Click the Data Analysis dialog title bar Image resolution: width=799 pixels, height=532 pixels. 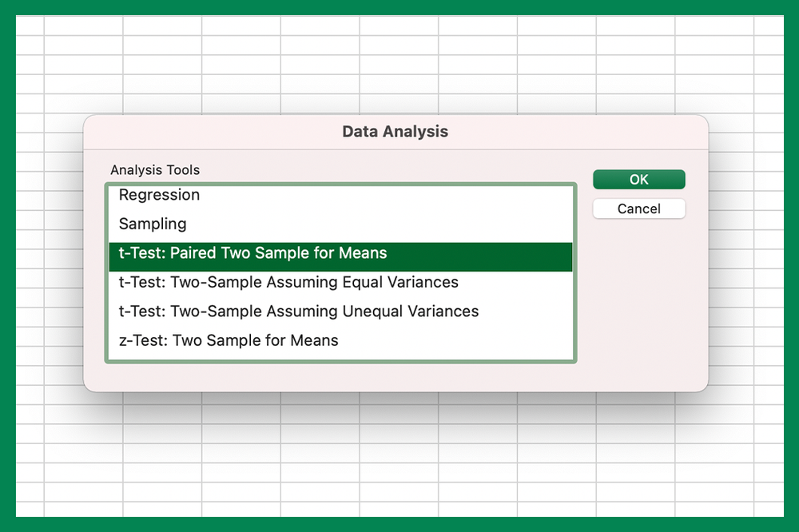point(395,131)
